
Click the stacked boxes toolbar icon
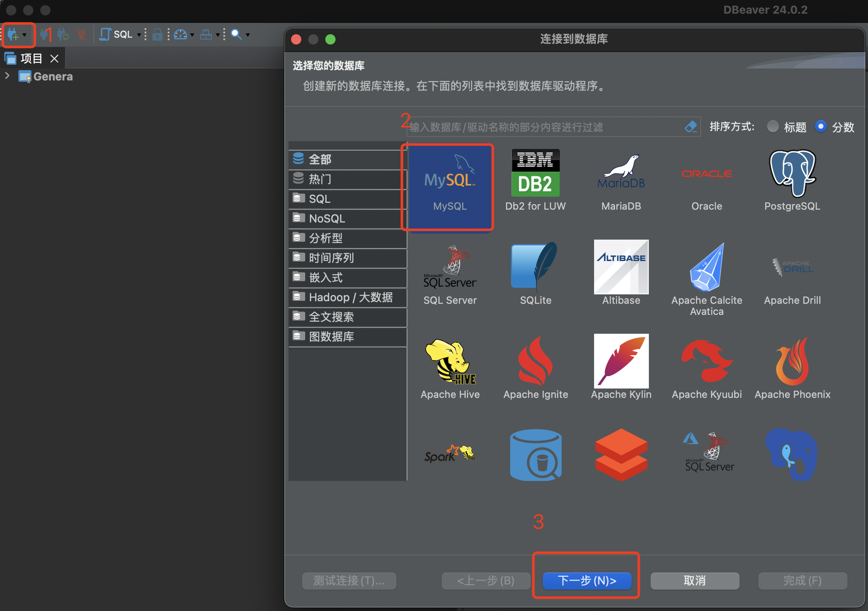coord(206,34)
